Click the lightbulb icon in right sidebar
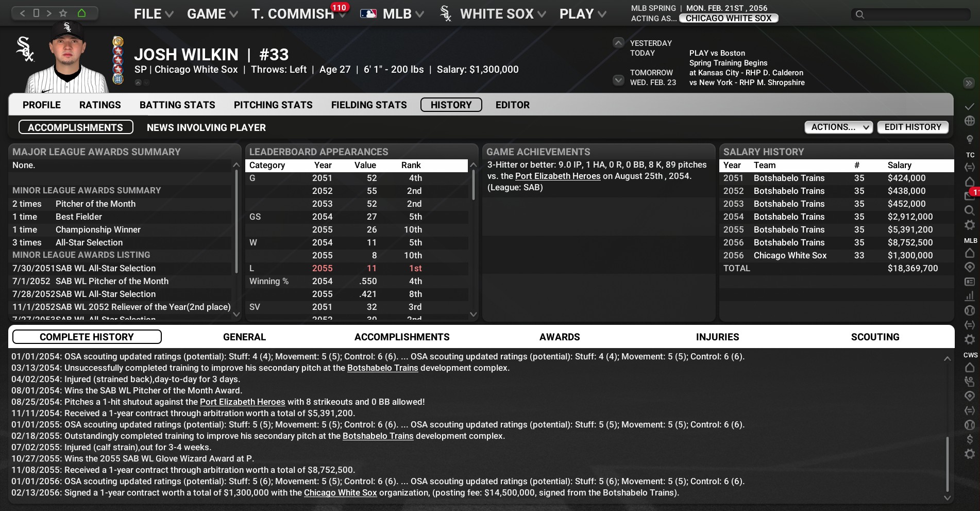This screenshot has width=980, height=511. [969, 139]
